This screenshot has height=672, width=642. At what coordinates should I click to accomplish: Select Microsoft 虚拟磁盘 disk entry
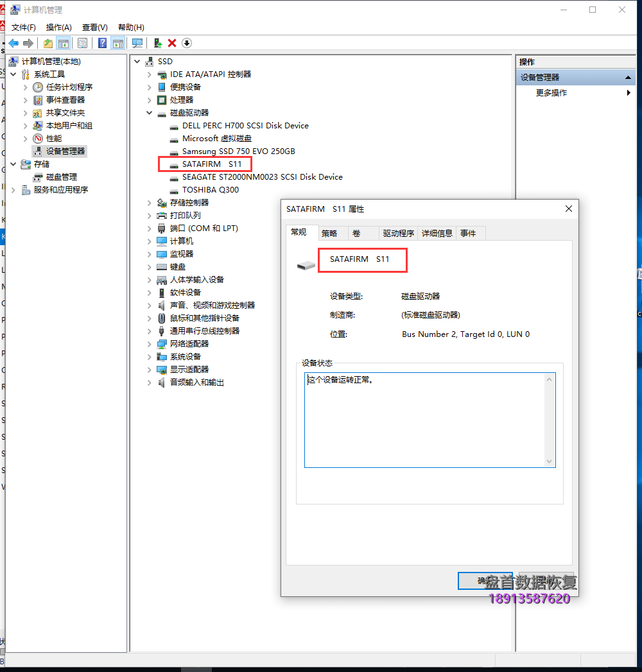(217, 139)
